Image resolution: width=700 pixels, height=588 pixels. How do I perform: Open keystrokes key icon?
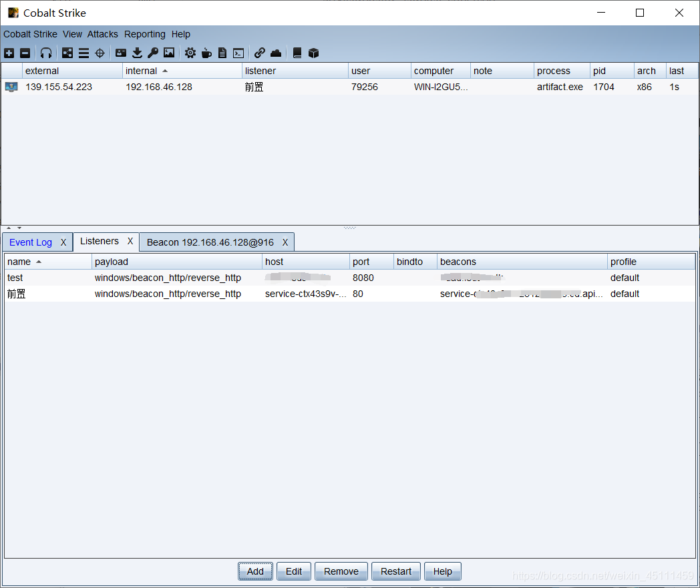(x=153, y=53)
